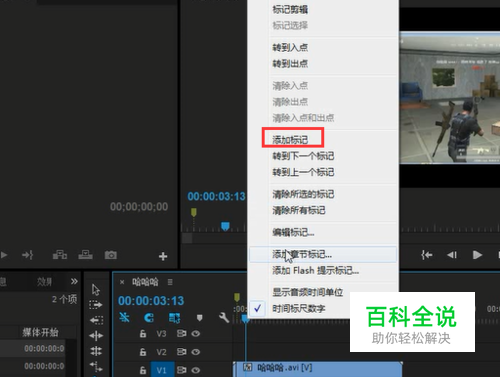Click program monitor timecode 00:00:03:13

(x=216, y=197)
